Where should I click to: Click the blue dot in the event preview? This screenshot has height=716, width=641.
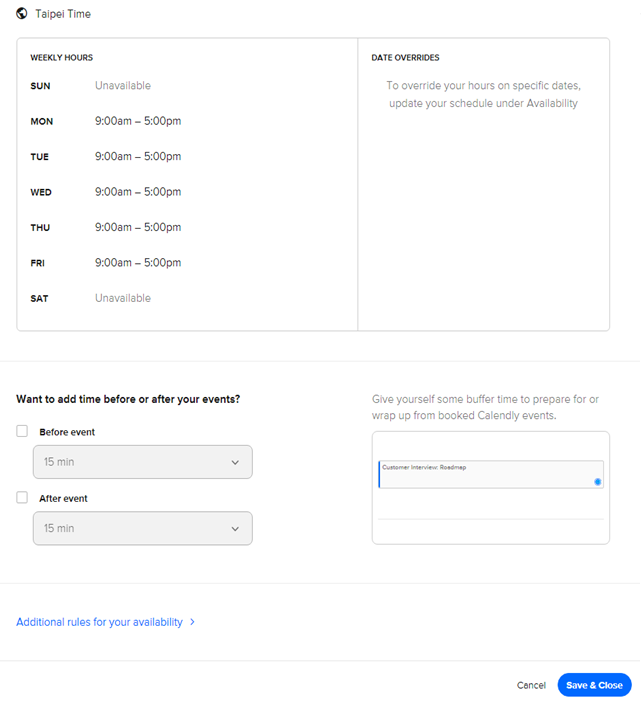[x=598, y=482]
